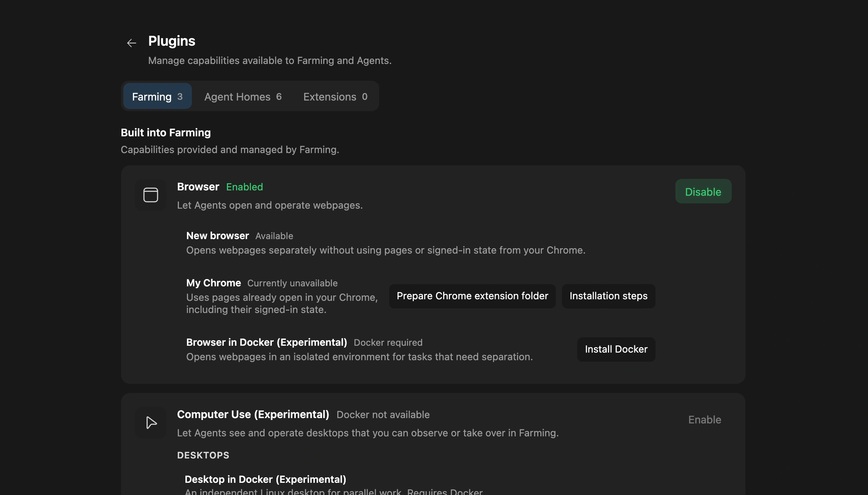Click Prepare Chrome extension folder button

click(472, 296)
